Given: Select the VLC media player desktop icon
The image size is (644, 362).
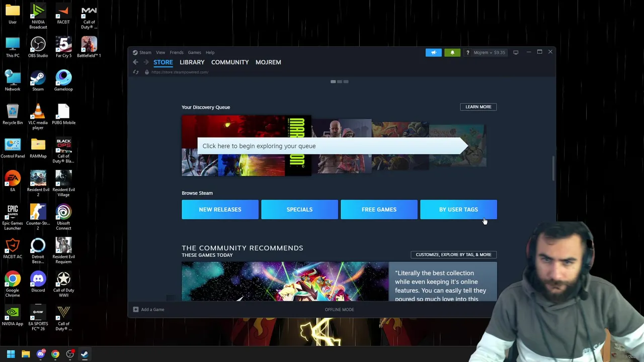Looking at the screenshot, I should pos(38,117).
